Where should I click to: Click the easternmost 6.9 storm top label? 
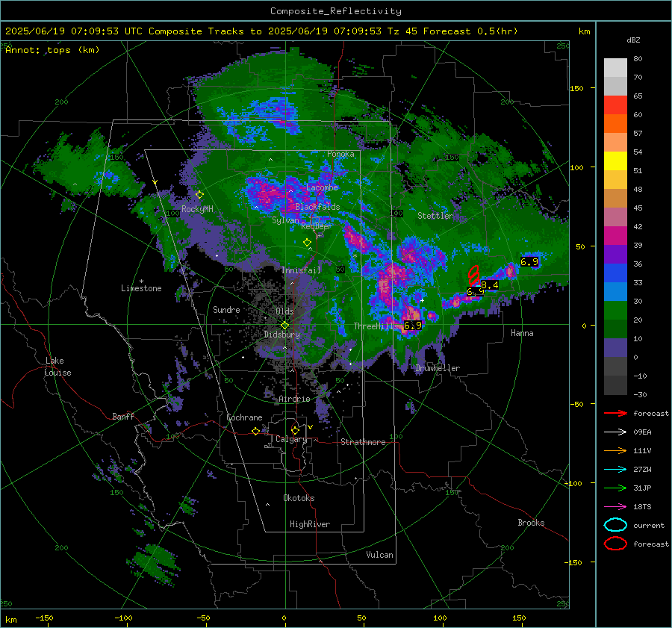529,262
